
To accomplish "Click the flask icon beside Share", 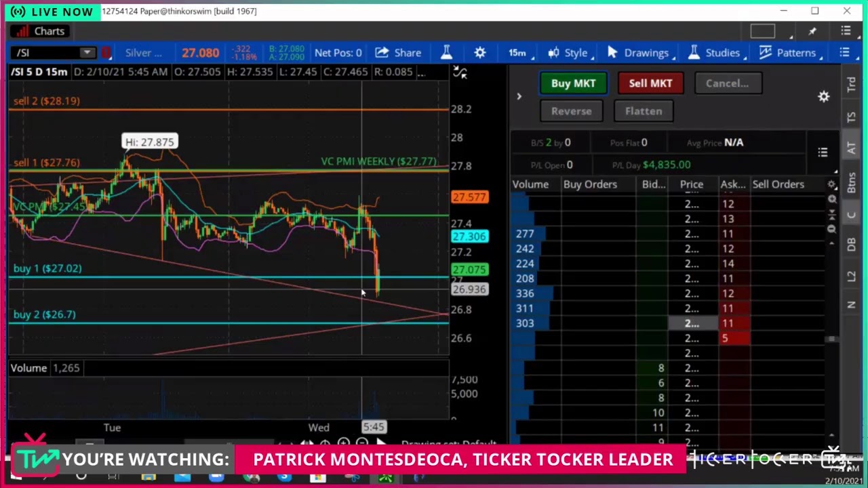I will coord(446,53).
